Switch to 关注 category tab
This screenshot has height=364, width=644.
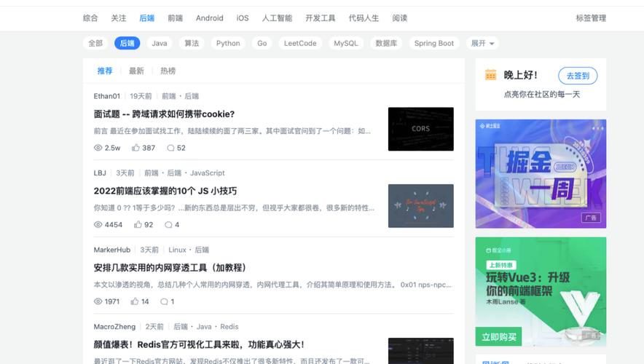[x=119, y=18]
